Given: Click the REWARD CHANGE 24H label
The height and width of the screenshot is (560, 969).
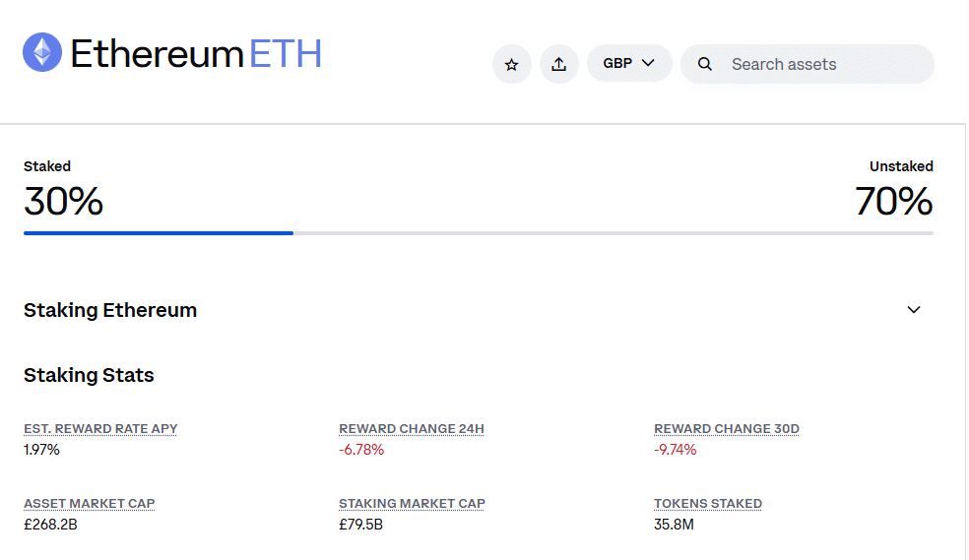Looking at the screenshot, I should (x=412, y=428).
